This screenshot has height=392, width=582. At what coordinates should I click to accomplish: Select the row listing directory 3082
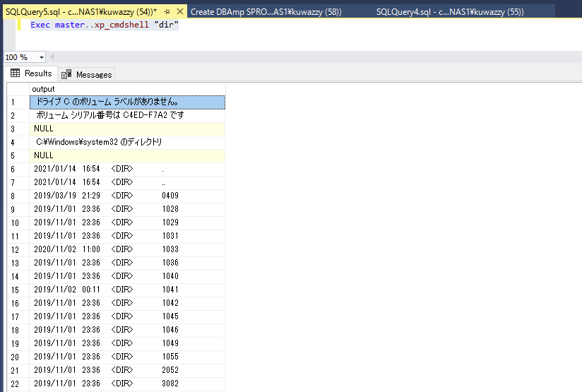coord(127,384)
